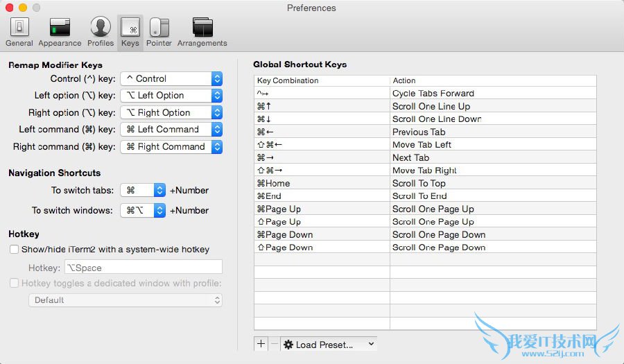
Task: Select the Keys preferences pane
Action: click(130, 32)
